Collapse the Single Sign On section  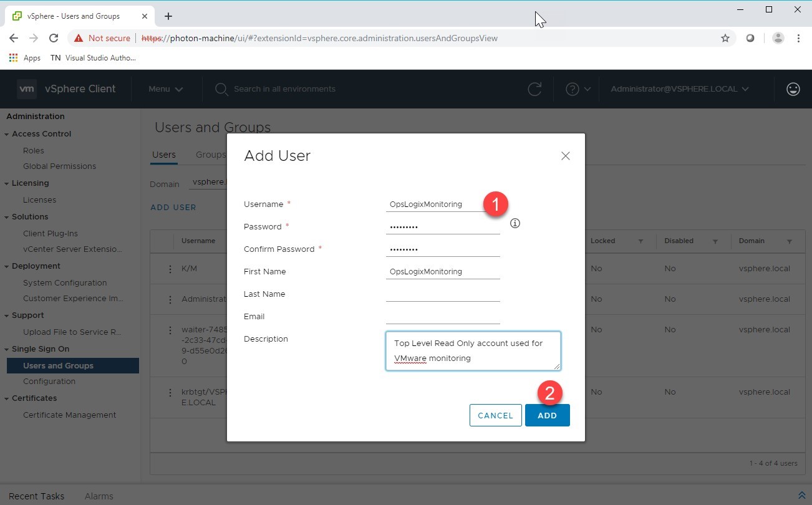pos(7,349)
